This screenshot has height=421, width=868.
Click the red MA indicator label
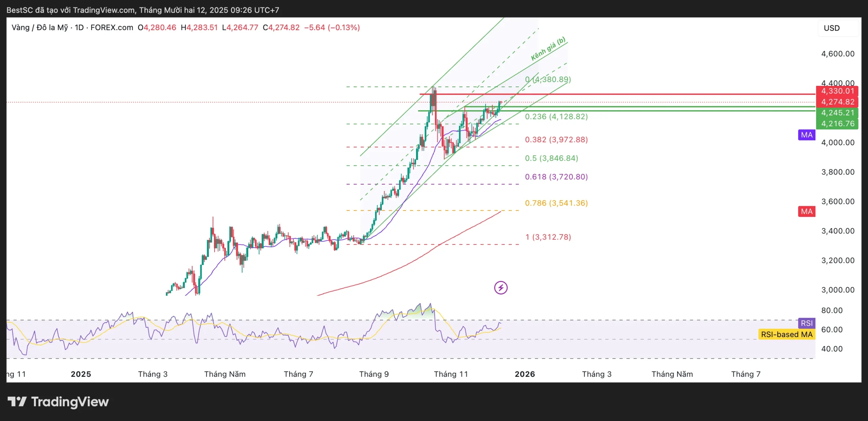806,211
